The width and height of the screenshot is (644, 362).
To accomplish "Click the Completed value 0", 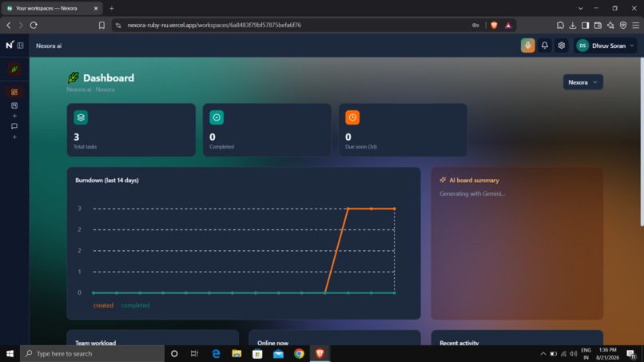I will (213, 137).
